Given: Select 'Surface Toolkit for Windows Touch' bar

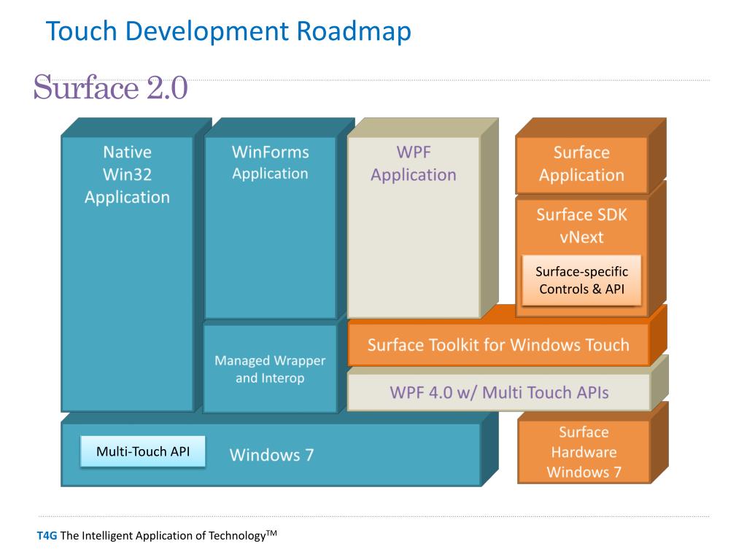Looking at the screenshot, I should (498, 345).
